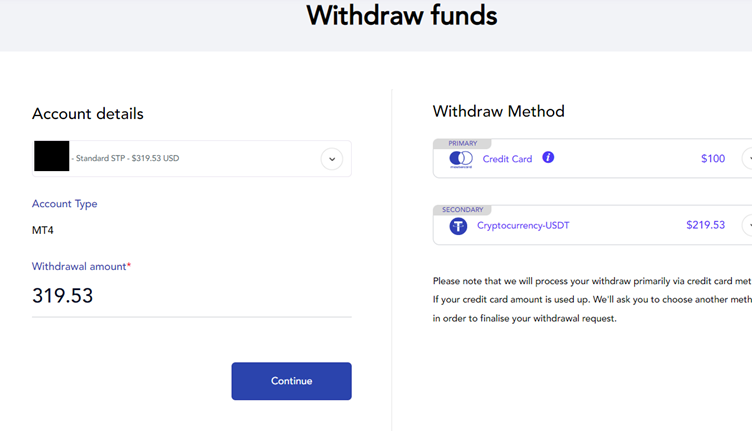Viewport: 752px width, 431px height.
Task: Click the Withdraw Method heading
Action: pyautogui.click(x=498, y=112)
